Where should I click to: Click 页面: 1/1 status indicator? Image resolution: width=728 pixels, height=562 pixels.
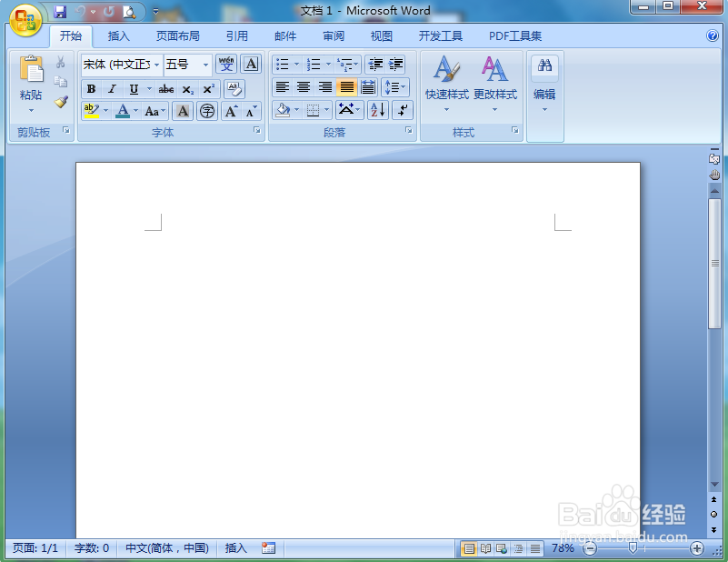pos(35,548)
